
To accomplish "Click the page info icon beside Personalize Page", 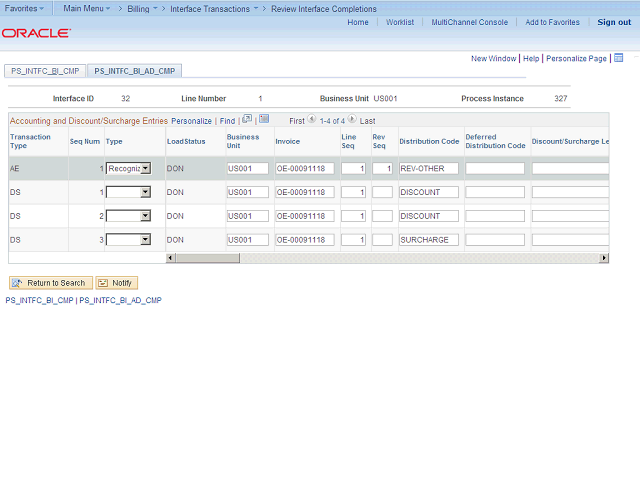I will (619, 59).
